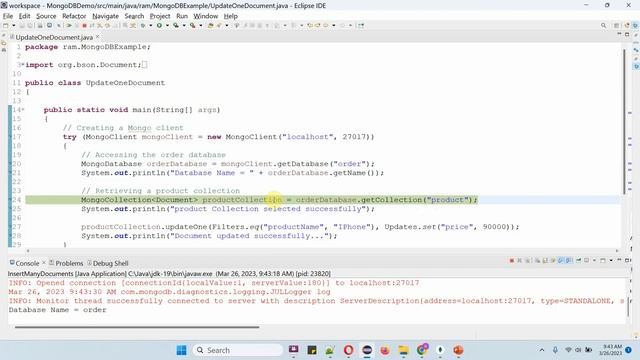
Task: Click the red Terminate icon in main toolbar
Action: pos(85,25)
